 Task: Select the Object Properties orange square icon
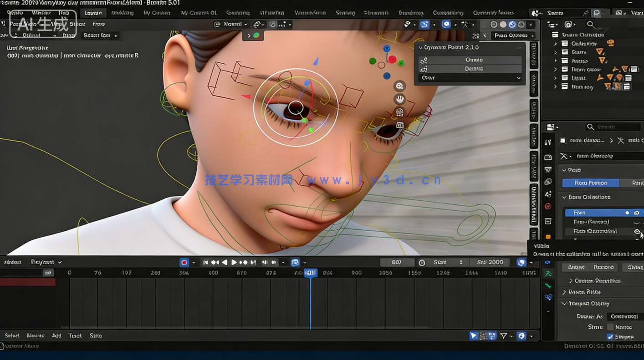click(548, 237)
